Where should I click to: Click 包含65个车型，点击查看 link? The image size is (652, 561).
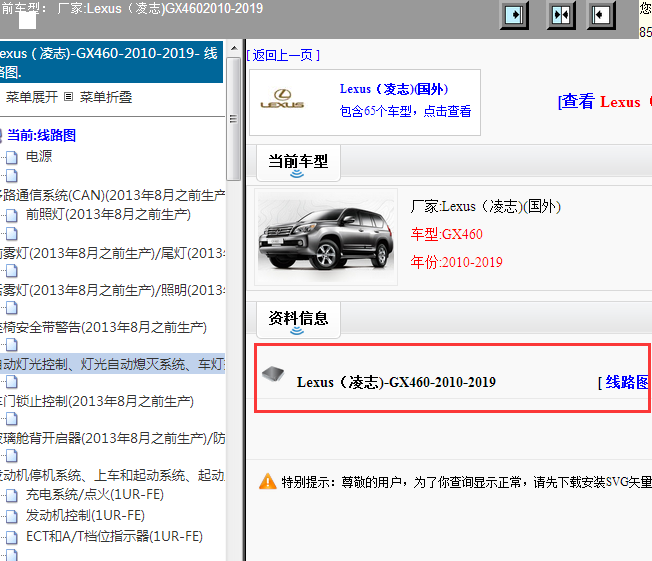[405, 111]
